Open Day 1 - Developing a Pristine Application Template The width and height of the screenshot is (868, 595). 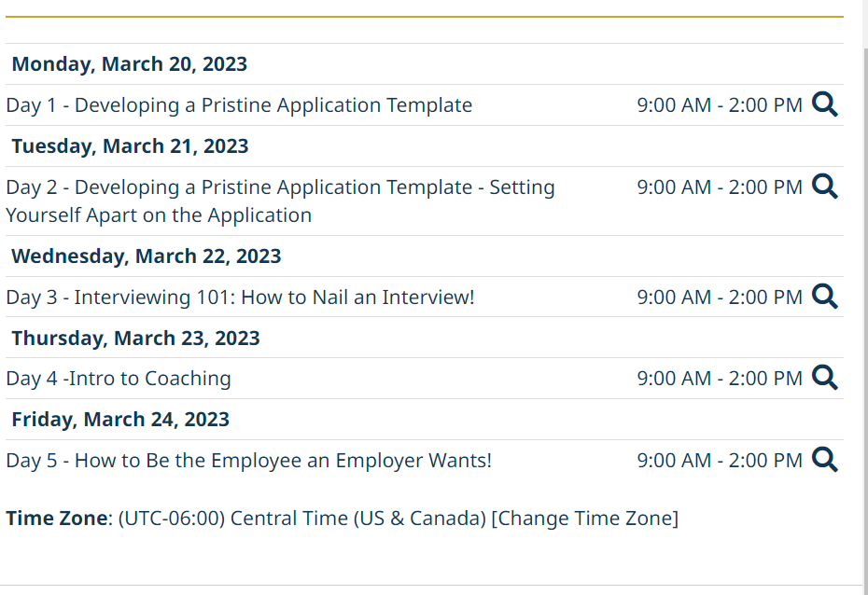[239, 105]
